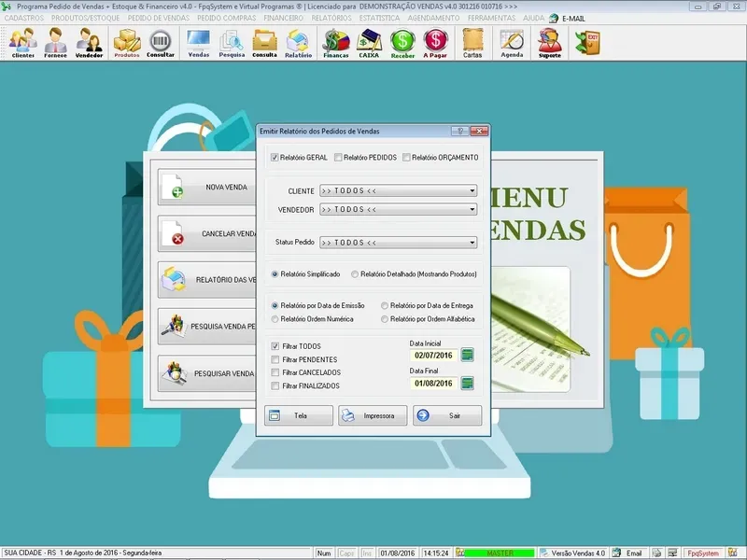The width and height of the screenshot is (747, 560).
Task: Open the FINANCEIRO menu
Action: [284, 18]
